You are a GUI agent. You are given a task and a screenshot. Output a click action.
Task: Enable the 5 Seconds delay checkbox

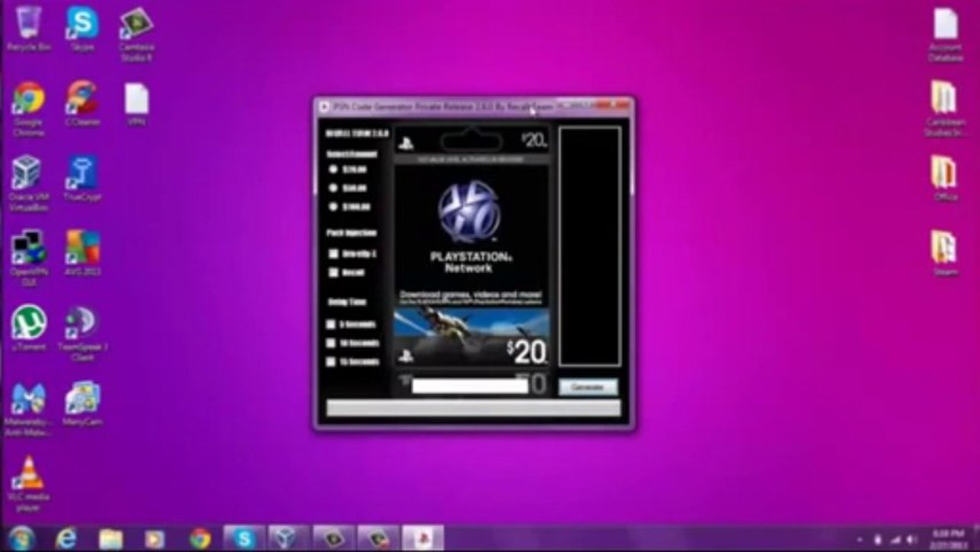tap(331, 324)
